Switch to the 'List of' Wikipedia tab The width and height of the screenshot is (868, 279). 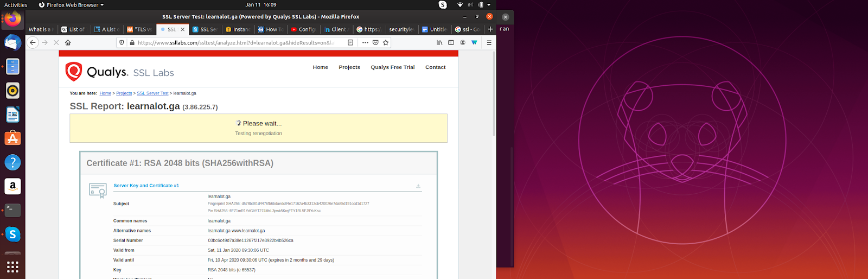point(74,29)
